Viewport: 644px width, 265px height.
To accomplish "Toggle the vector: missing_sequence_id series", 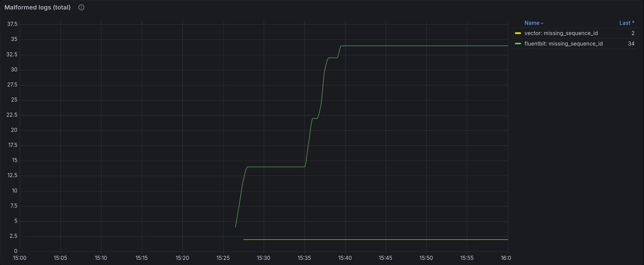I will click(561, 33).
